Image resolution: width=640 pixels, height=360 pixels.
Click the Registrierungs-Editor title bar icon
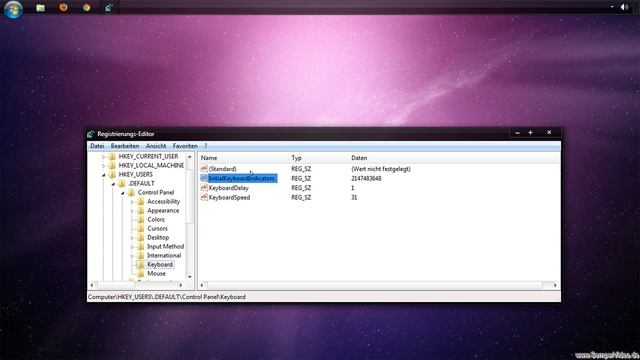pyautogui.click(x=91, y=134)
